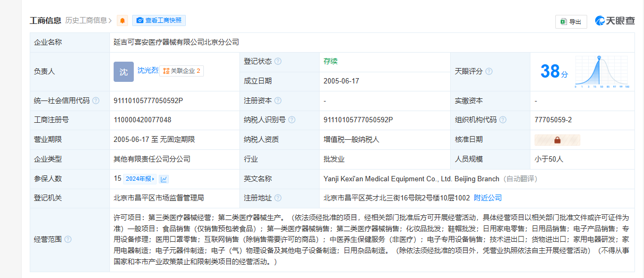Image resolution: width=644 pixels, height=278 pixels.
Task: Click help icon next to 组织机构代码
Action: [x=503, y=120]
